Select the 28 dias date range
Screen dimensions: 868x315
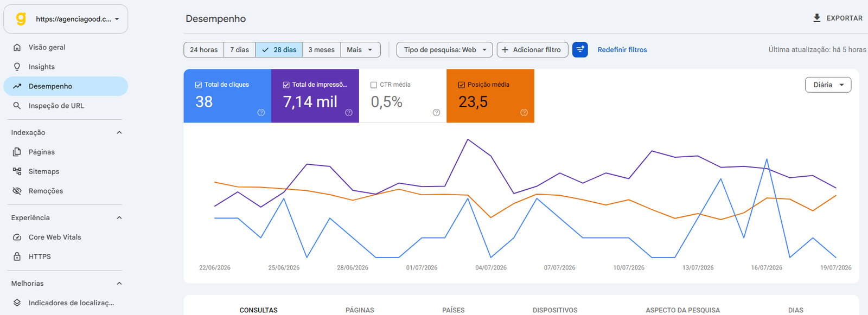(279, 49)
